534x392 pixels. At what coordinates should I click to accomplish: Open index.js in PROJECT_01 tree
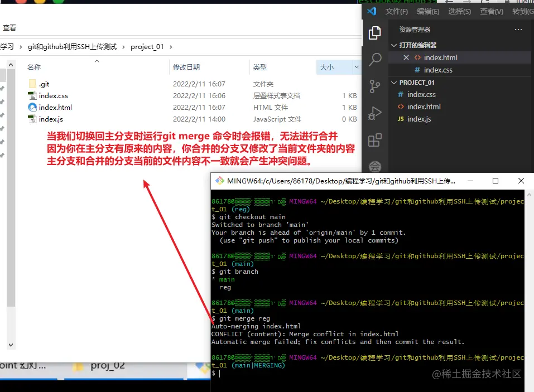[x=419, y=119]
